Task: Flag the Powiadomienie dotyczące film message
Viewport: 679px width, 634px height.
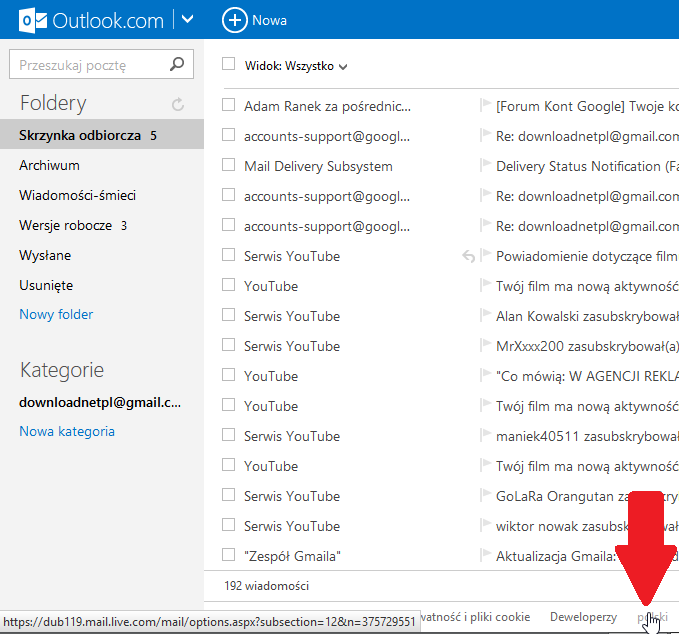Action: tap(485, 255)
